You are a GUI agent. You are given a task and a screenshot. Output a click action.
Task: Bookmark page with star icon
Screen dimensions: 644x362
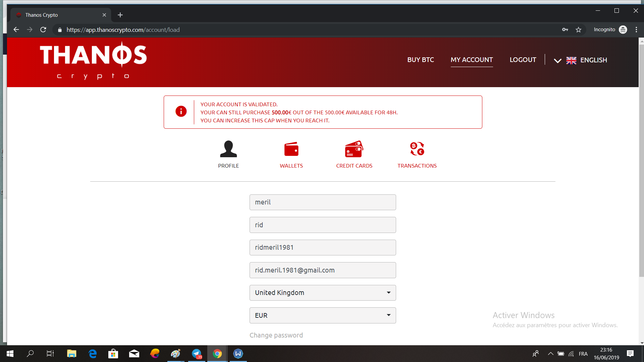click(x=579, y=30)
